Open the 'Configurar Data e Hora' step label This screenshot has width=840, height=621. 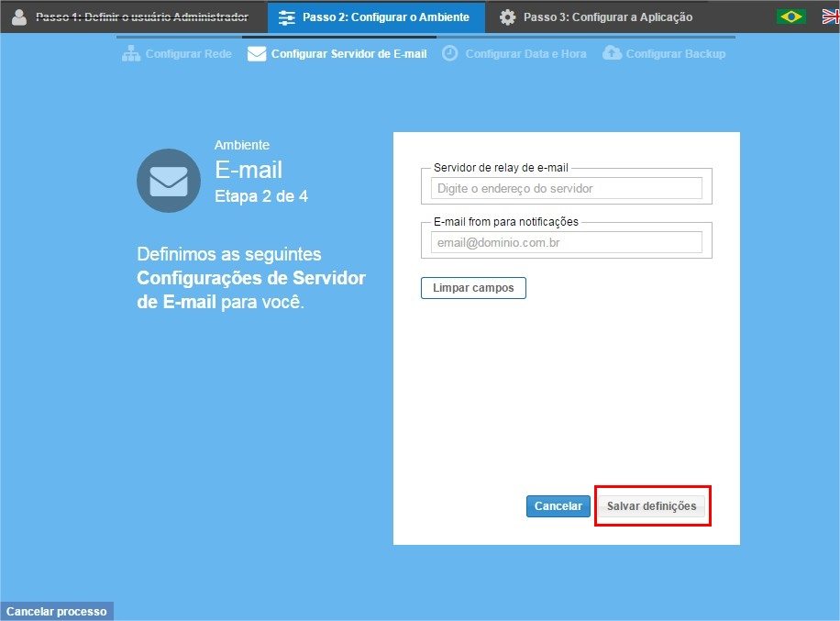pos(525,53)
